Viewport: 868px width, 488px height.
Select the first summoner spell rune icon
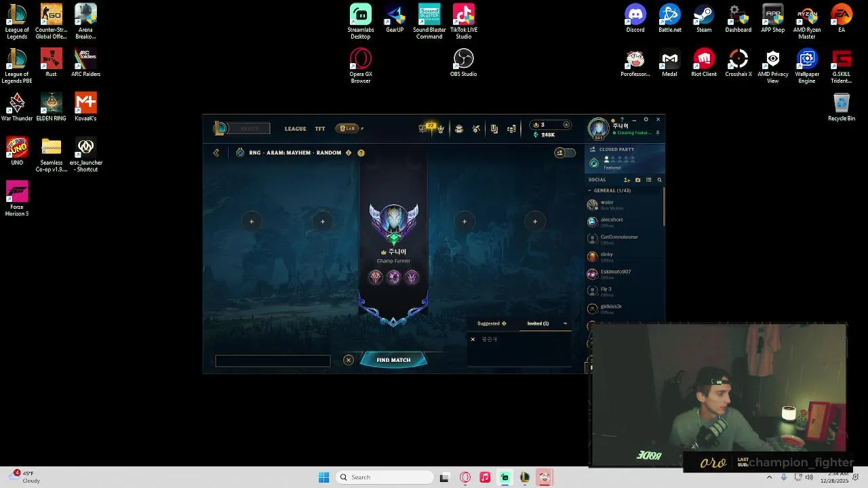coord(376,277)
